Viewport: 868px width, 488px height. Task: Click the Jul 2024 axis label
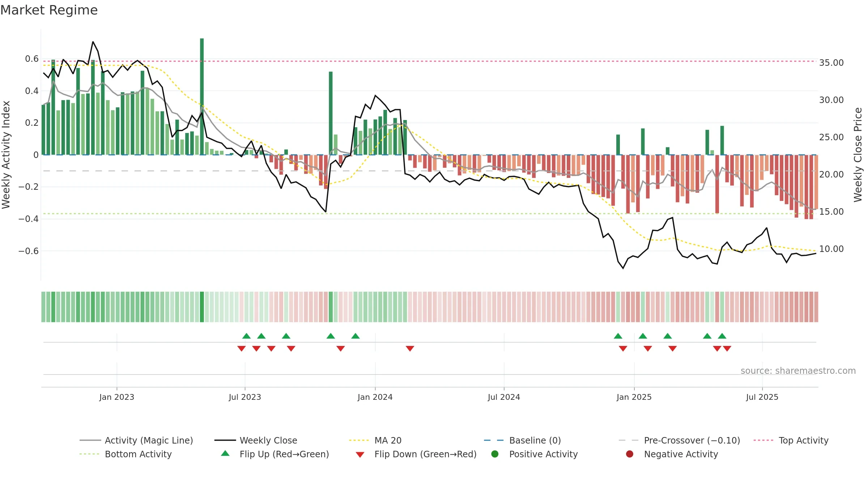coord(504,397)
